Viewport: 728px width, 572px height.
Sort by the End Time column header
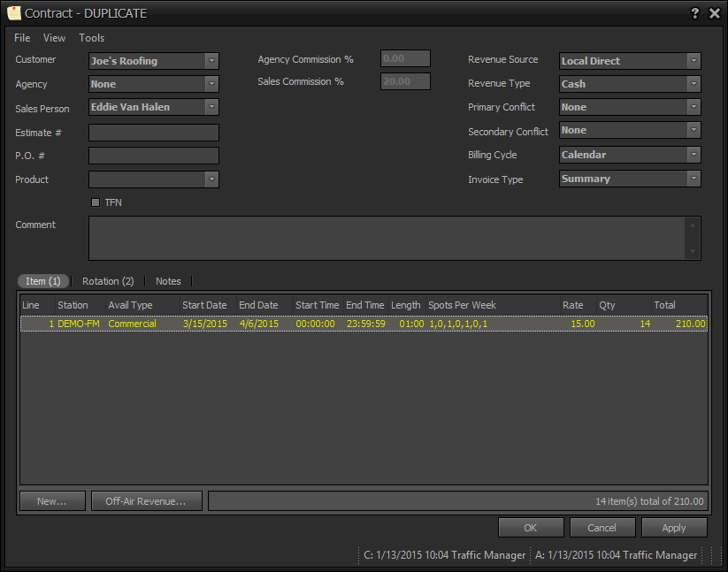point(366,305)
